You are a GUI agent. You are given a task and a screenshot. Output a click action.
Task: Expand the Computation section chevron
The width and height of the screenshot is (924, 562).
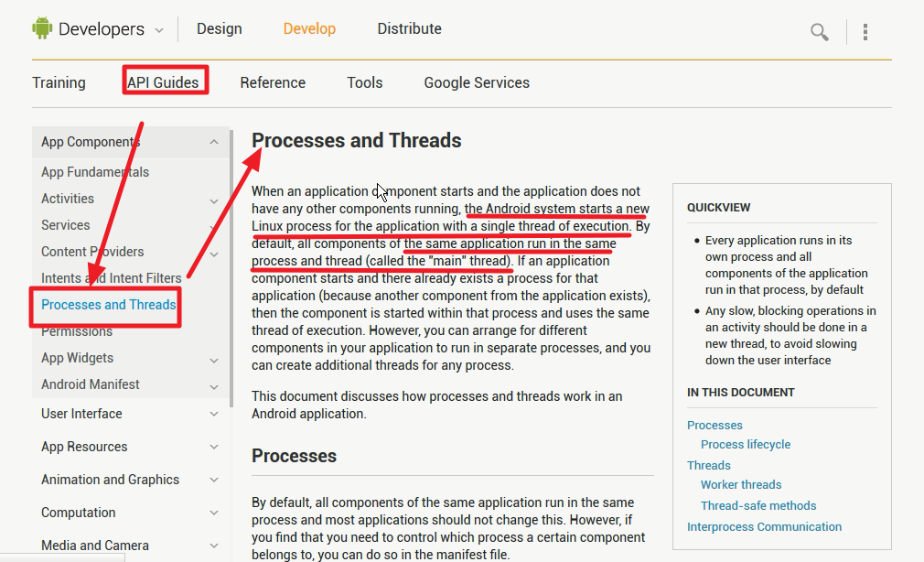pos(214,513)
